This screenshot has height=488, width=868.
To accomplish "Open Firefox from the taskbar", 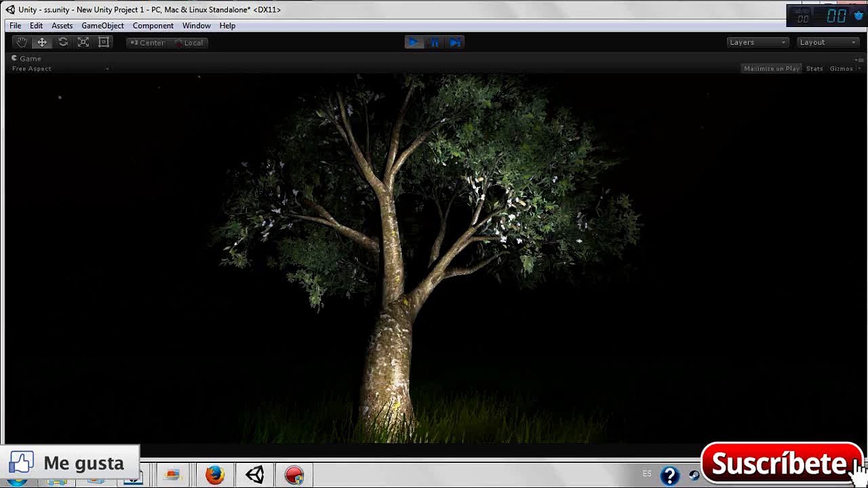I will coord(215,475).
